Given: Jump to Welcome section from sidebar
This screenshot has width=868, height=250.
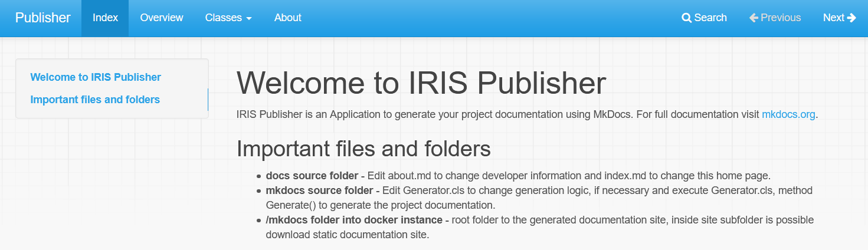Looking at the screenshot, I should (x=96, y=77).
